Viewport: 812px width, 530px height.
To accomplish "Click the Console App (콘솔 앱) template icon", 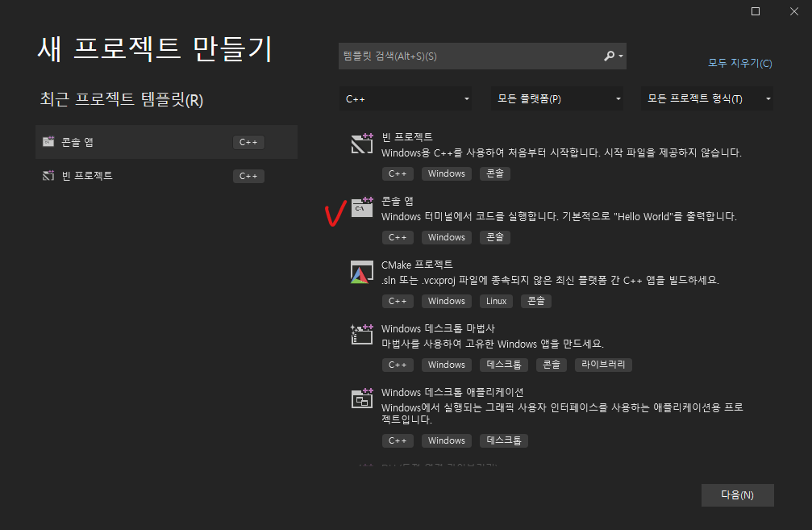I will 362,207.
